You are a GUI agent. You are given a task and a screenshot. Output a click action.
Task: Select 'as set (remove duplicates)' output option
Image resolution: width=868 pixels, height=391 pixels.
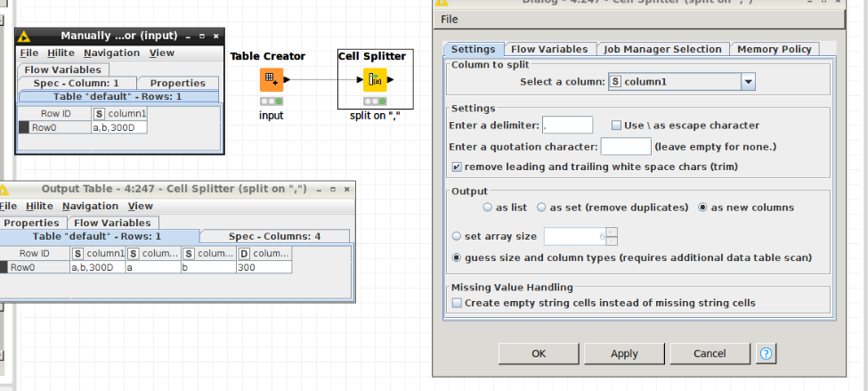541,208
